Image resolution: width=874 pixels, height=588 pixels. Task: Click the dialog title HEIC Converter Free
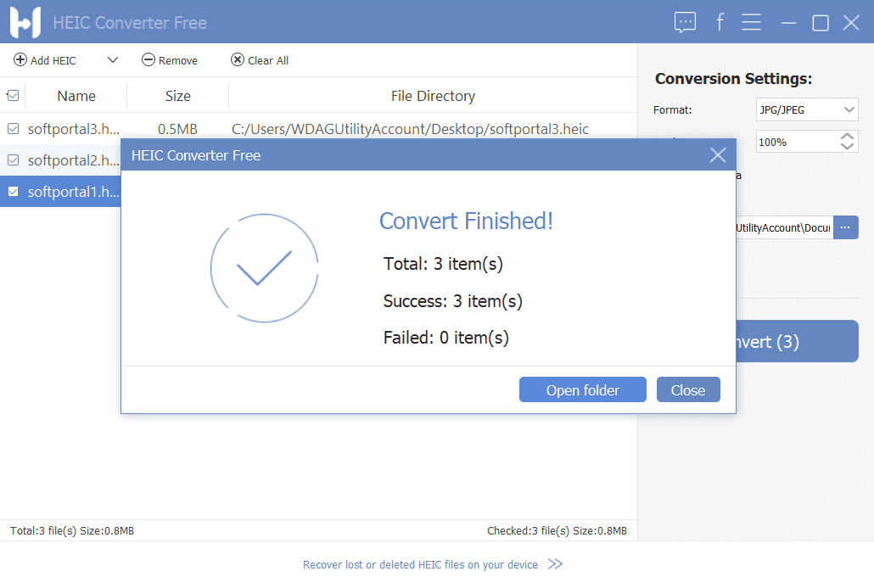pos(196,155)
